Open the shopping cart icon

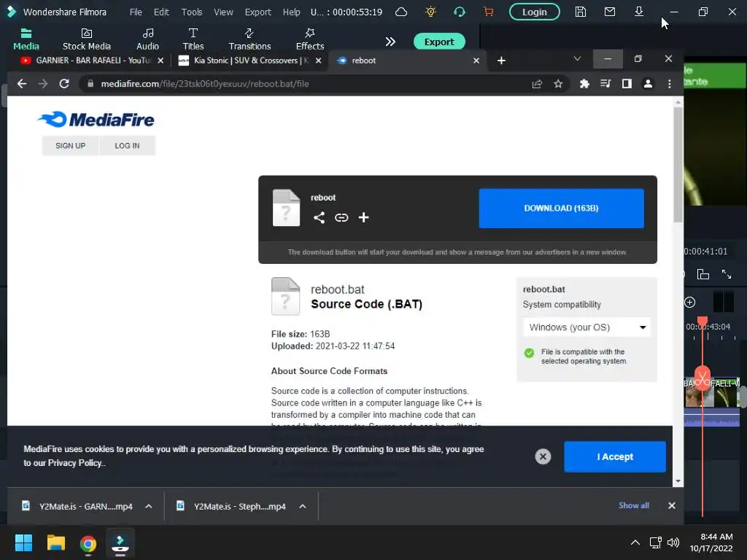pos(488,12)
